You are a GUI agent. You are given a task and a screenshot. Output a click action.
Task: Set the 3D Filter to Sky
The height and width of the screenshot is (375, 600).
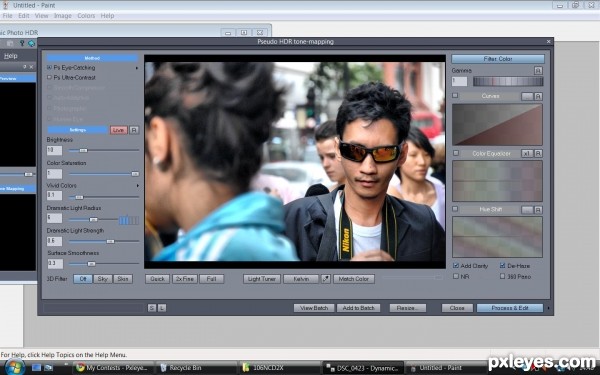click(103, 279)
